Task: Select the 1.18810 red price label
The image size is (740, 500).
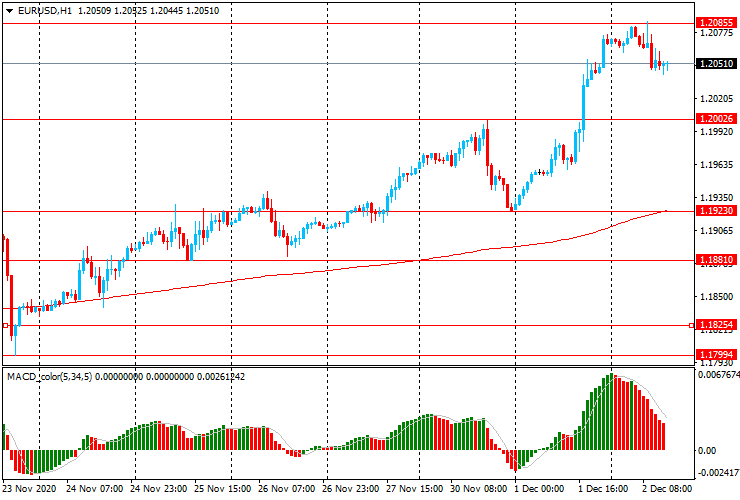Action: point(716,260)
